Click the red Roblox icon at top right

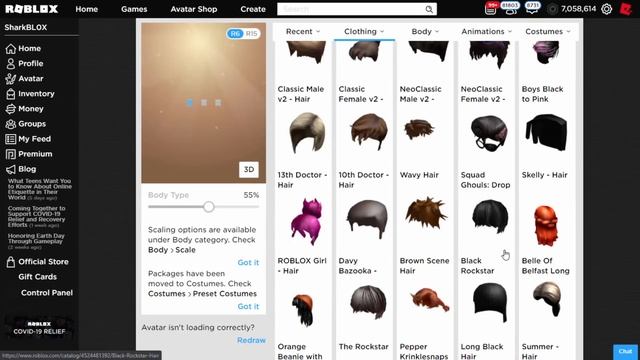[x=626, y=9]
